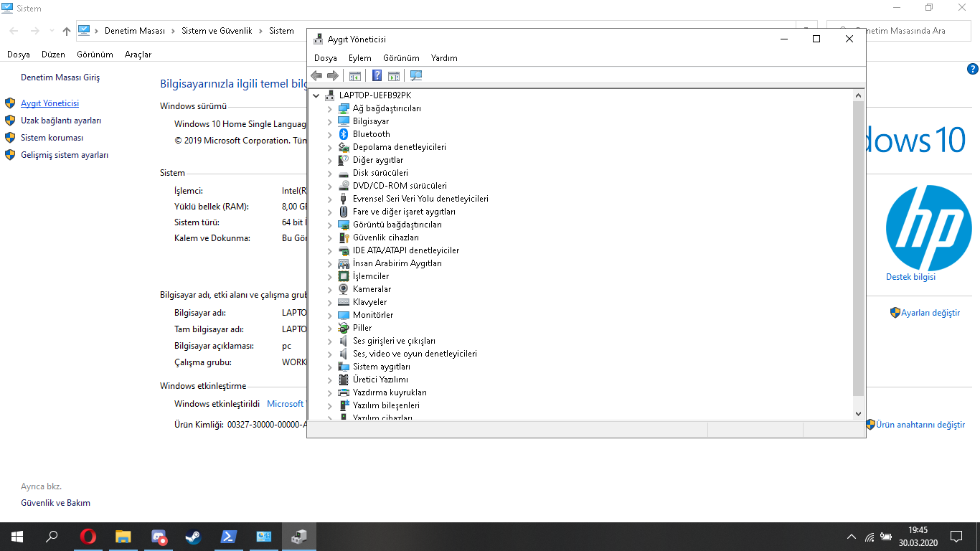Click the Device Manager title bar icon

click(319, 39)
